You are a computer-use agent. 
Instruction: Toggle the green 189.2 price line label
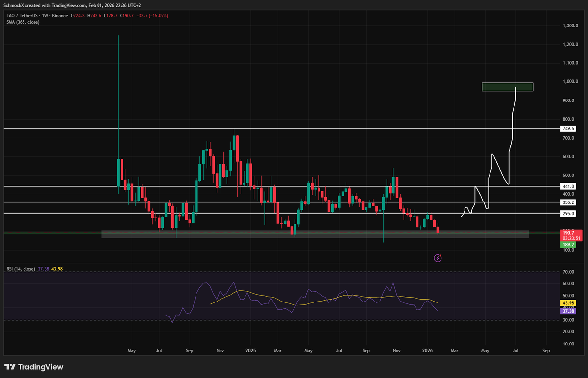[568, 243]
